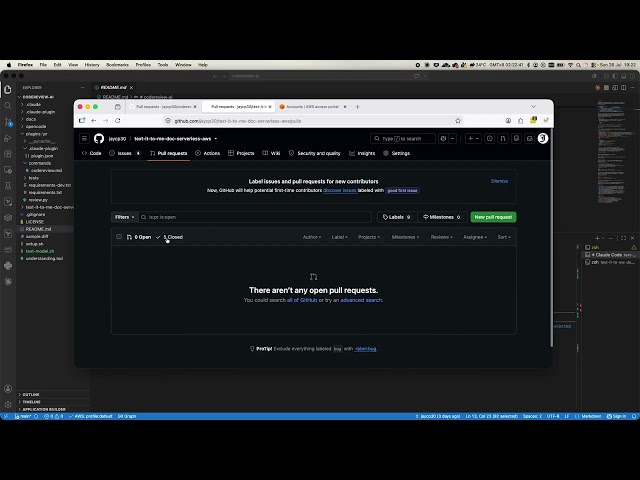The height and width of the screenshot is (480, 640).
Task: Open Issues tab of repository
Action: click(125, 153)
